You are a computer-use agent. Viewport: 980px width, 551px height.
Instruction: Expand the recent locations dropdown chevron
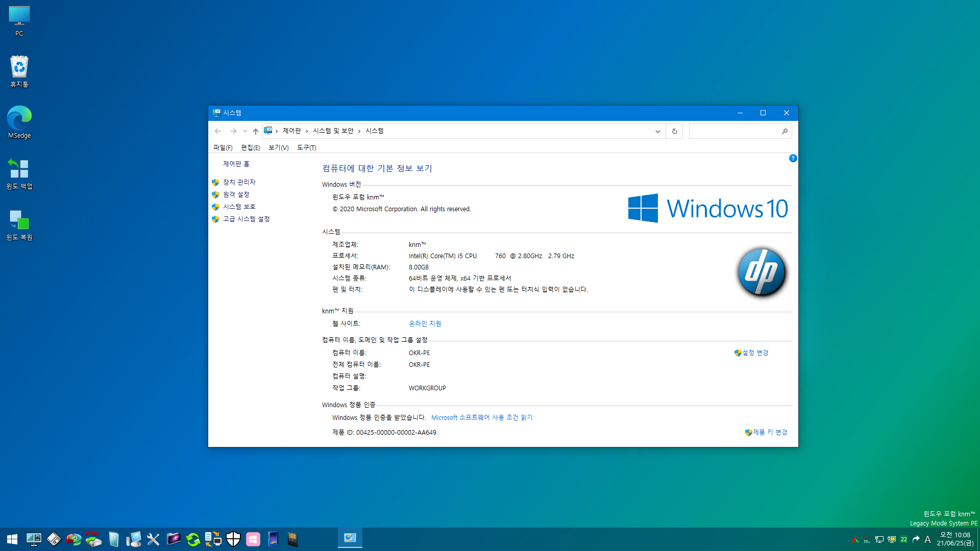(245, 131)
